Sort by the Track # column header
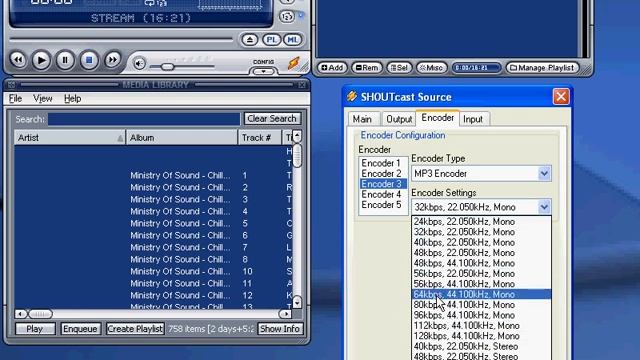The height and width of the screenshot is (360, 640). click(x=260, y=138)
